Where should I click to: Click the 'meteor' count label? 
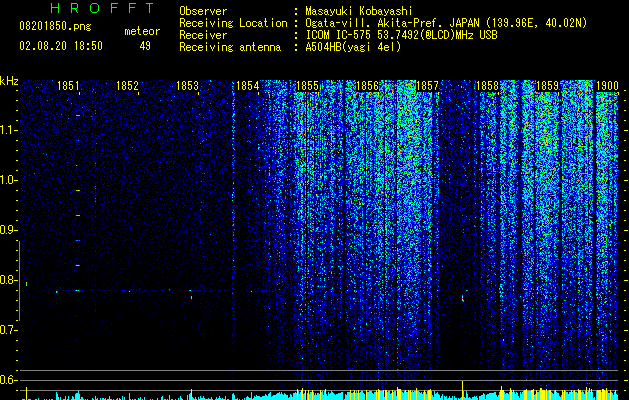142,31
